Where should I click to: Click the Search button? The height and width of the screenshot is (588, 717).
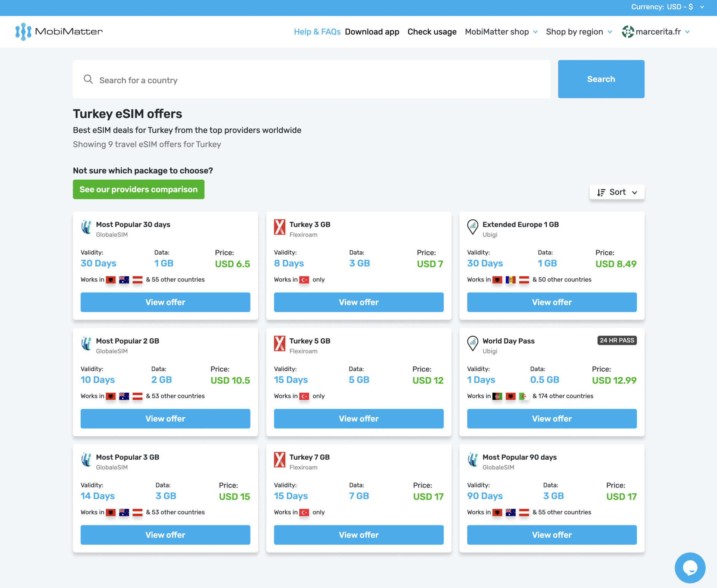pos(601,79)
